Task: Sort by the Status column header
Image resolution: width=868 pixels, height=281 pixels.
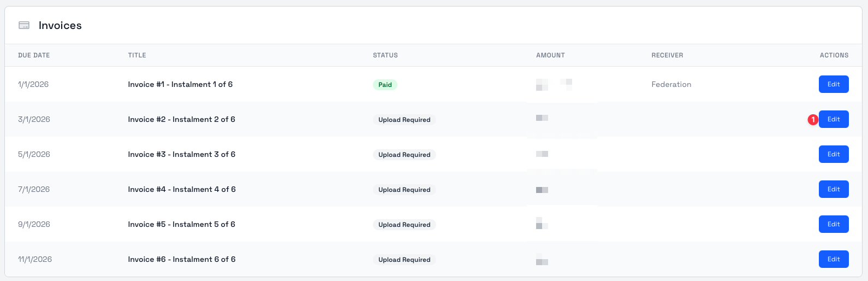Action: point(385,55)
